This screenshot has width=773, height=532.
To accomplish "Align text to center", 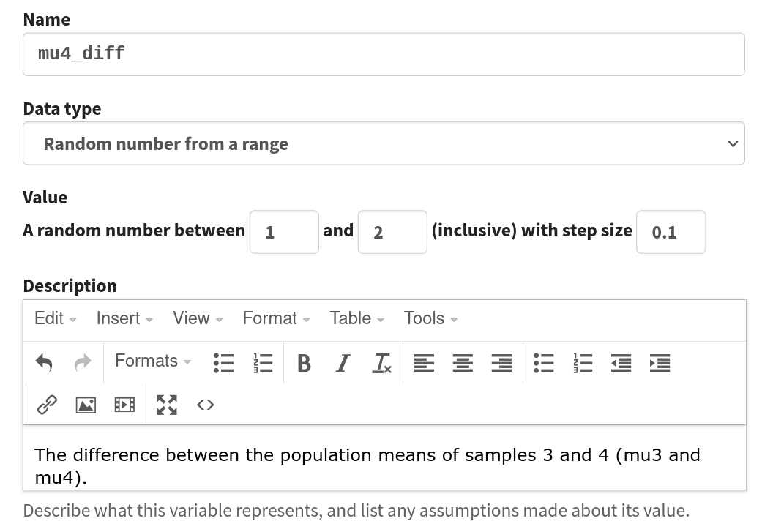I will 463,363.
